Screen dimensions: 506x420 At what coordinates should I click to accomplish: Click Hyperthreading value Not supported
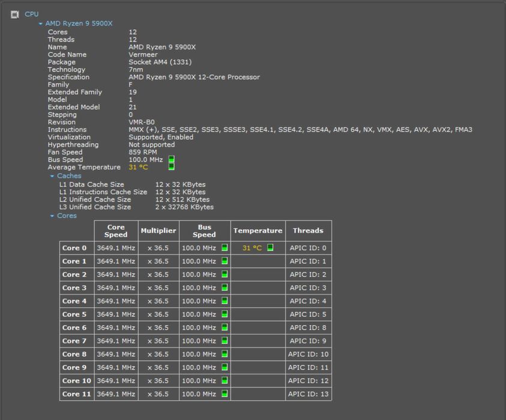(x=152, y=145)
